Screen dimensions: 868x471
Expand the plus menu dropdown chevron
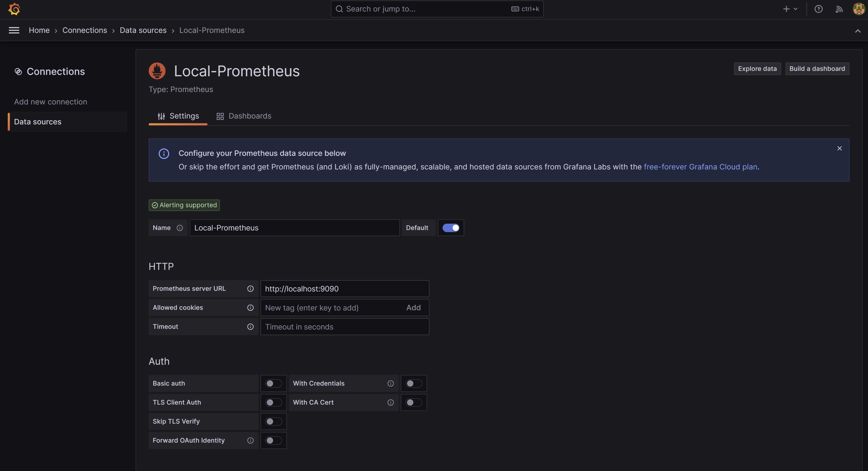click(x=795, y=9)
